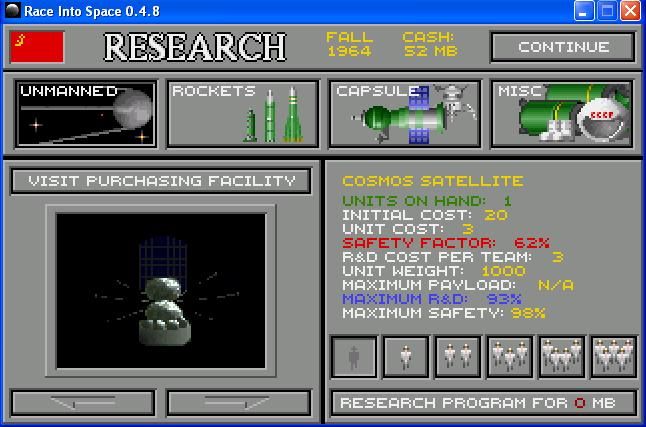The width and height of the screenshot is (646, 427).
Task: Assign one research team icon
Action: point(406,357)
